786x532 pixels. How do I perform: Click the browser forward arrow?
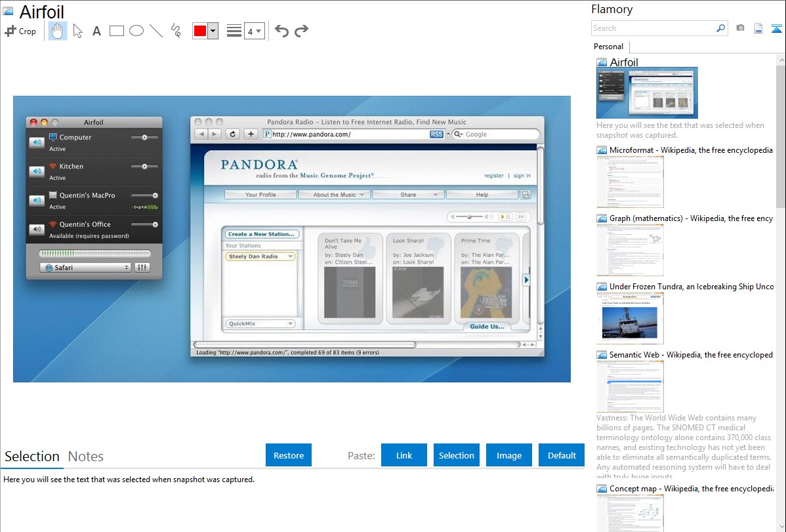pos(215,134)
